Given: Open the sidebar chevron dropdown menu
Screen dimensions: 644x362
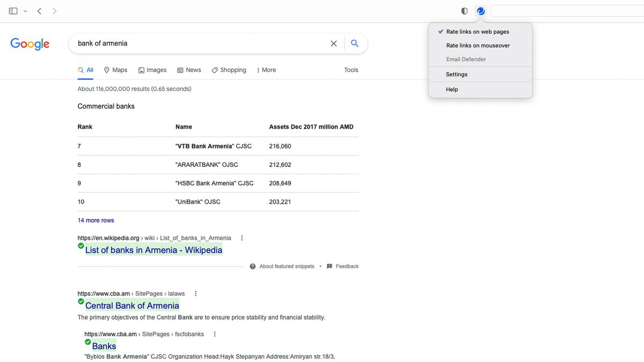Looking at the screenshot, I should [x=25, y=11].
